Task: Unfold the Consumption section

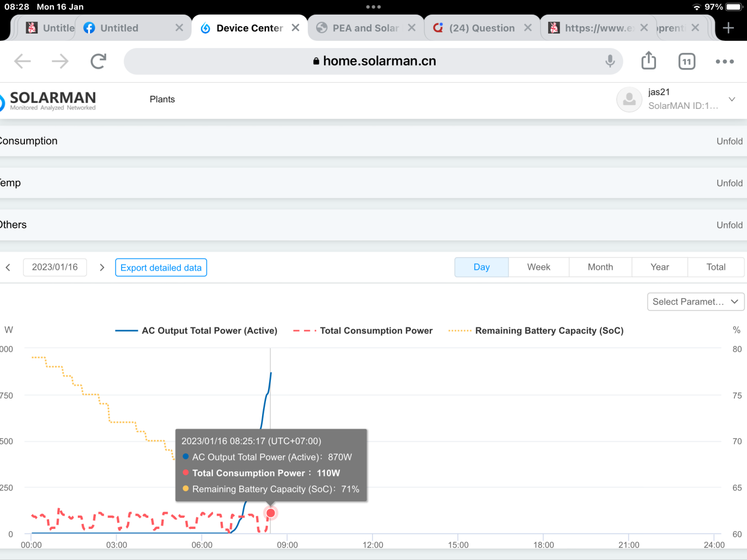Action: point(729,141)
